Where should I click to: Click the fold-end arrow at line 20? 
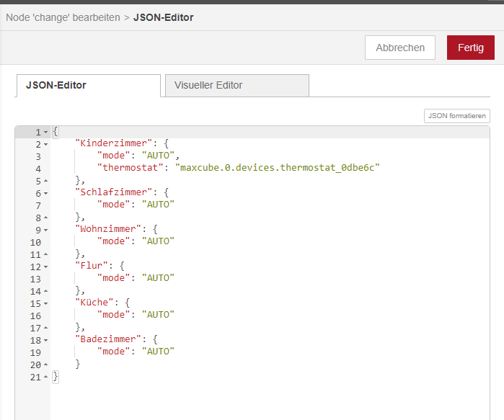45,365
